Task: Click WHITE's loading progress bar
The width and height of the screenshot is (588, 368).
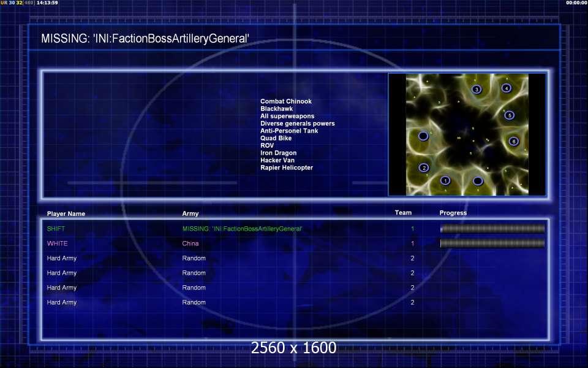Action: [492, 243]
